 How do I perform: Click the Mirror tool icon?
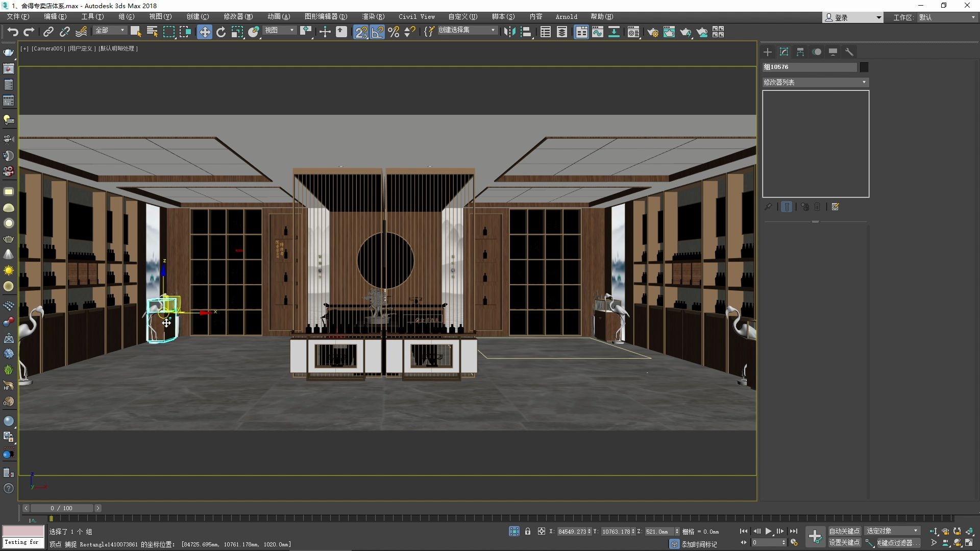click(509, 32)
